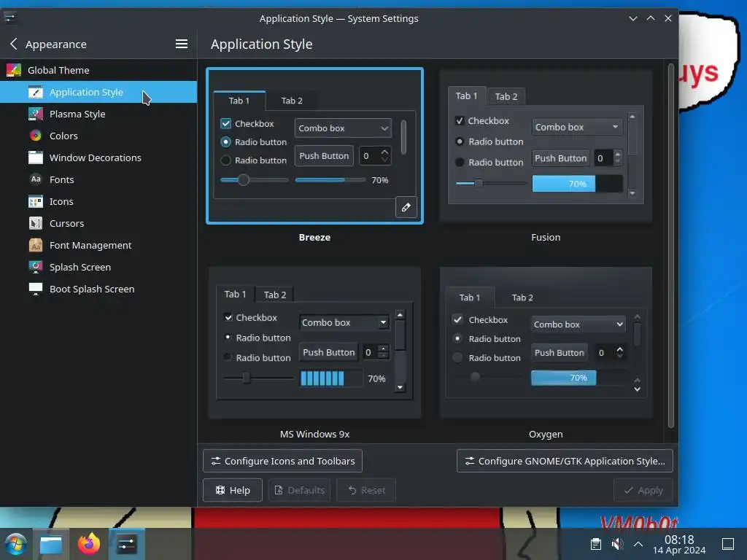
Task: Select the Oxygen style label
Action: point(546,435)
